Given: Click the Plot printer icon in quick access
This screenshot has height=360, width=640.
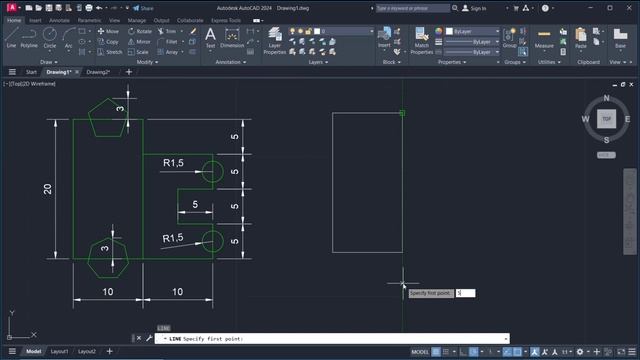Looking at the screenshot, I should pyautogui.click(x=89, y=8).
